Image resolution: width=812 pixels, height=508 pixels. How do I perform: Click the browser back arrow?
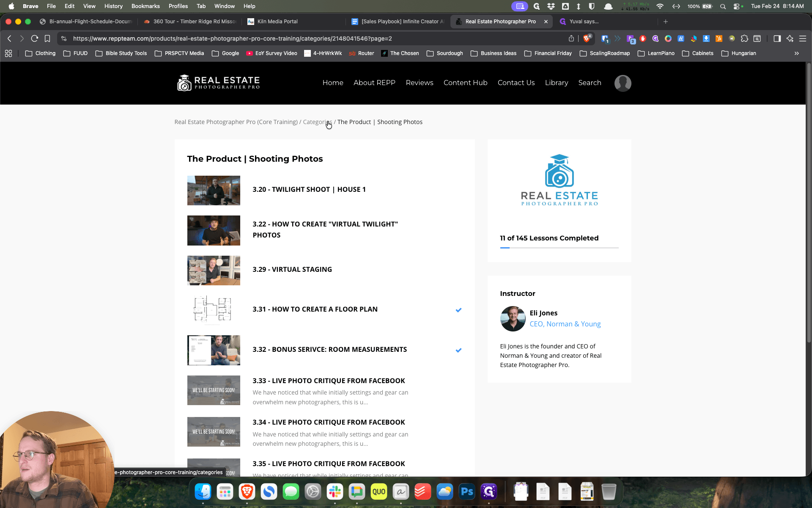[x=9, y=39]
